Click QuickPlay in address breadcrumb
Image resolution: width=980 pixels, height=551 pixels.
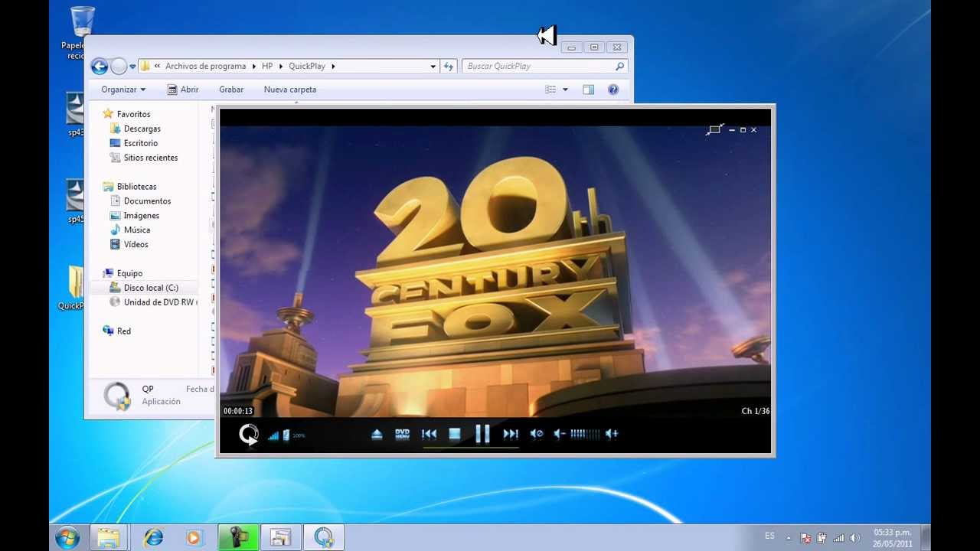point(307,67)
